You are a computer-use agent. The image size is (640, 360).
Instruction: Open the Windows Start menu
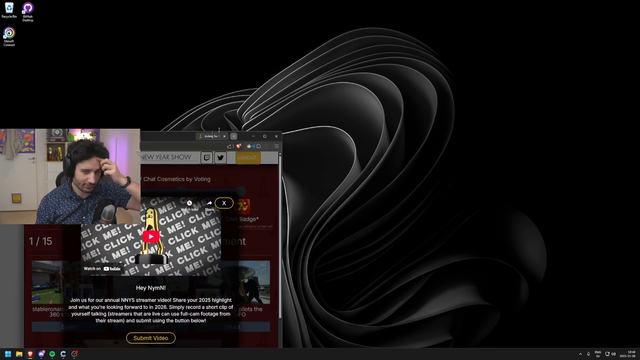click(8, 354)
